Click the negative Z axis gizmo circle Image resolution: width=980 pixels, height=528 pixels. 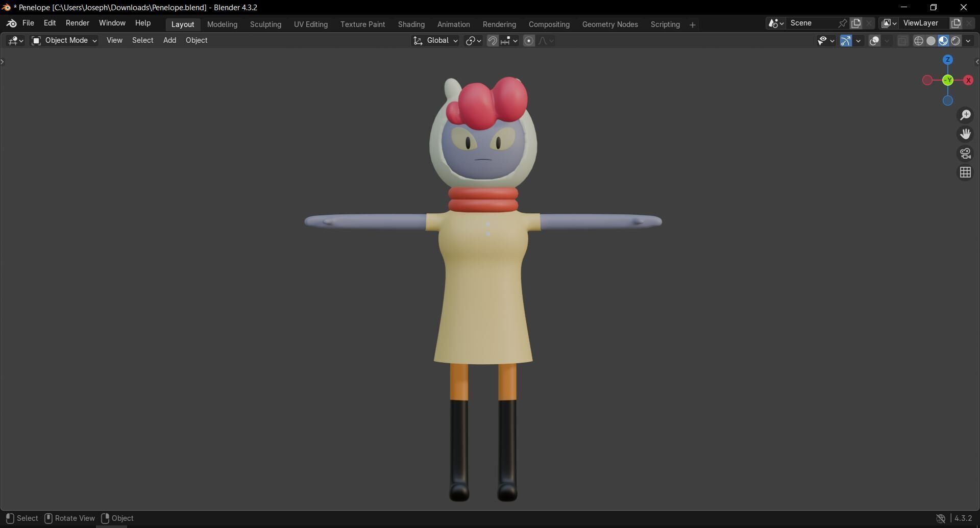[x=948, y=100]
